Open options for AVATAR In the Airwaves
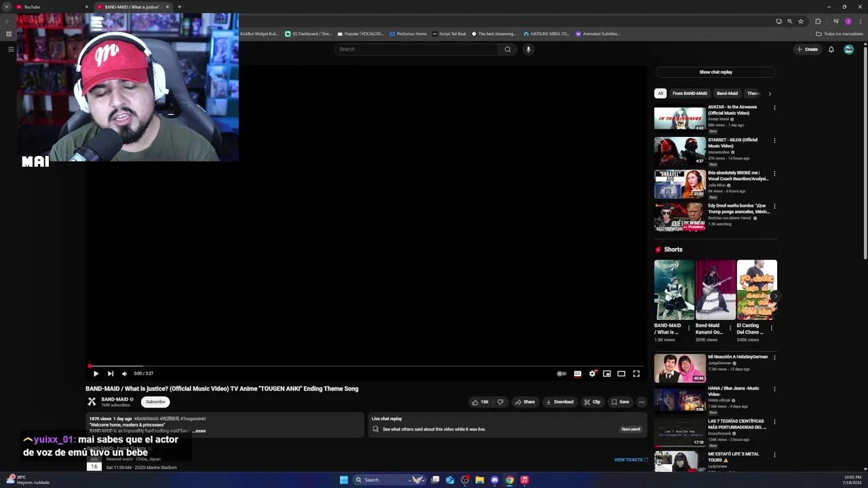Image resolution: width=868 pixels, height=488 pixels. [774, 108]
